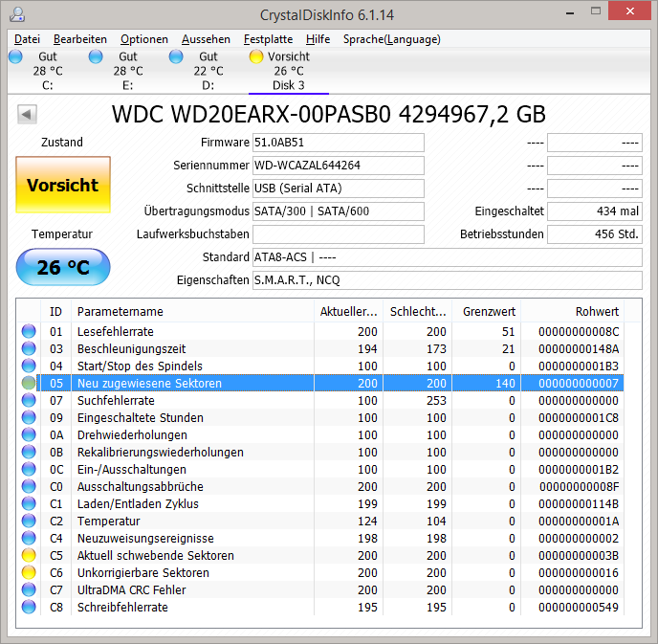This screenshot has width=658, height=644.
Task: Click status orb of Laden/Entladen Zyklus row
Action: pos(29,503)
